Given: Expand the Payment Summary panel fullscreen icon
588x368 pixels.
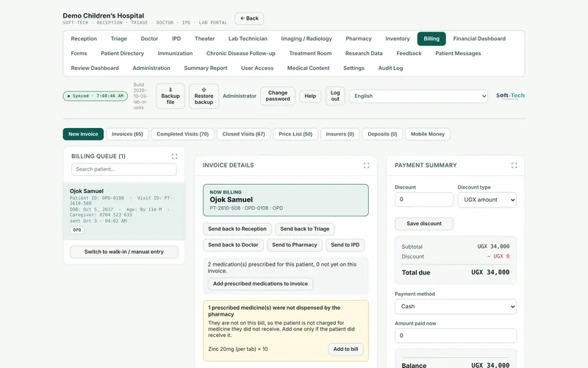Looking at the screenshot, I should pos(514,165).
